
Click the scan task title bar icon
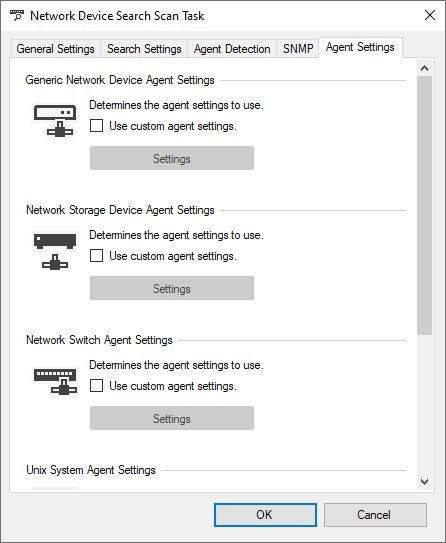click(17, 16)
